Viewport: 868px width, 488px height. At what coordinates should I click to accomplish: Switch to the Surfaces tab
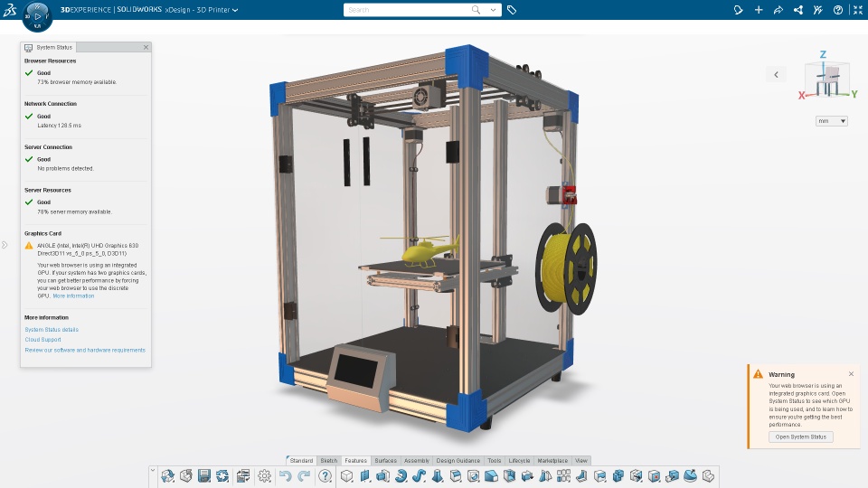click(385, 460)
